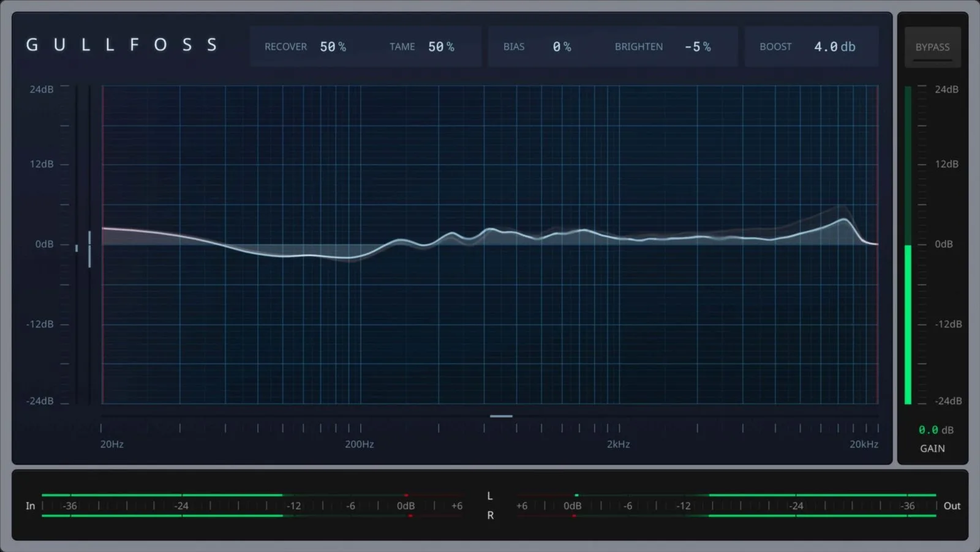Click the GULLFOSS logo text
The image size is (980, 552).
[121, 45]
